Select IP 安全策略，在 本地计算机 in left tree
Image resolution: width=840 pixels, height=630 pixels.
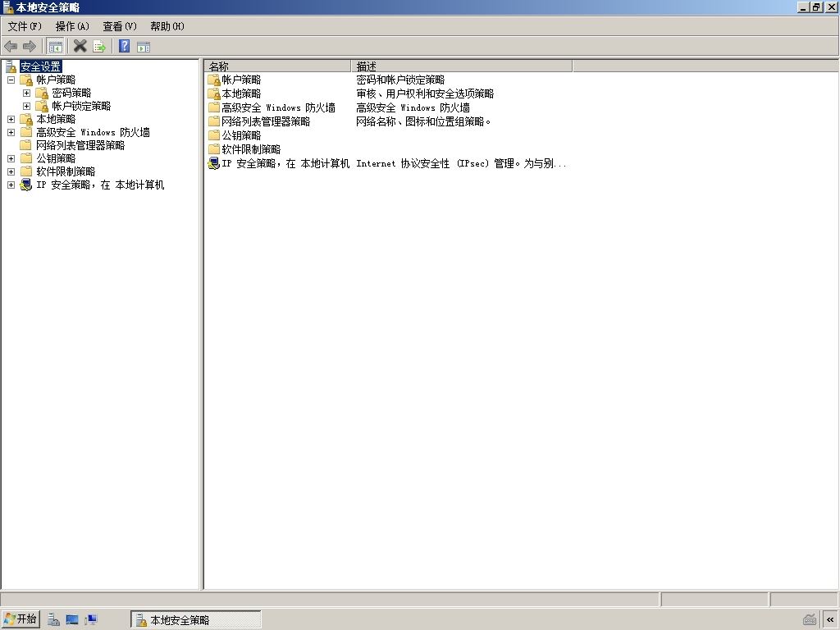point(100,185)
